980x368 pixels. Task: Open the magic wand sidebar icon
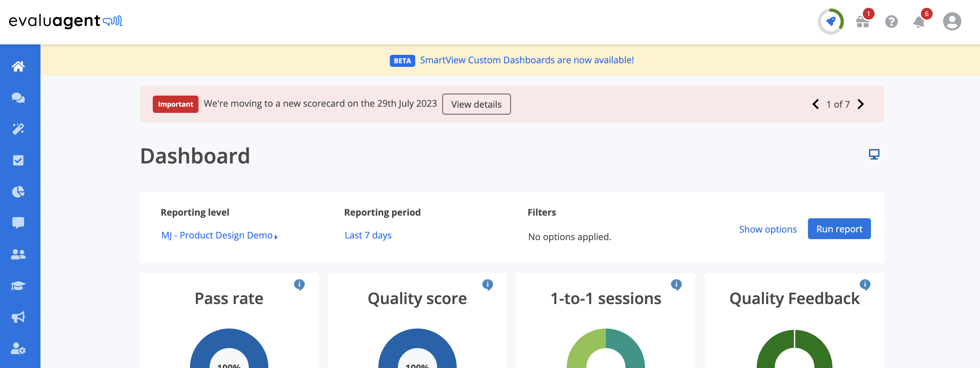click(x=18, y=129)
